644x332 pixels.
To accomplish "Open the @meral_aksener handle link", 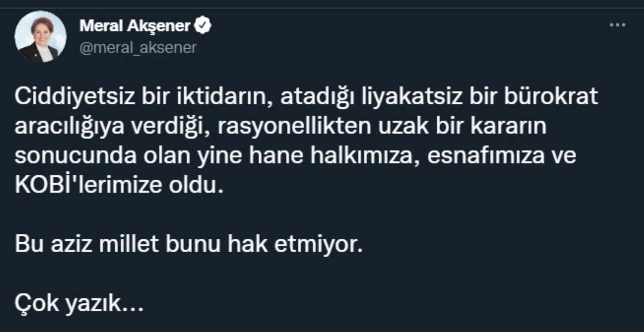I will tap(138, 47).
